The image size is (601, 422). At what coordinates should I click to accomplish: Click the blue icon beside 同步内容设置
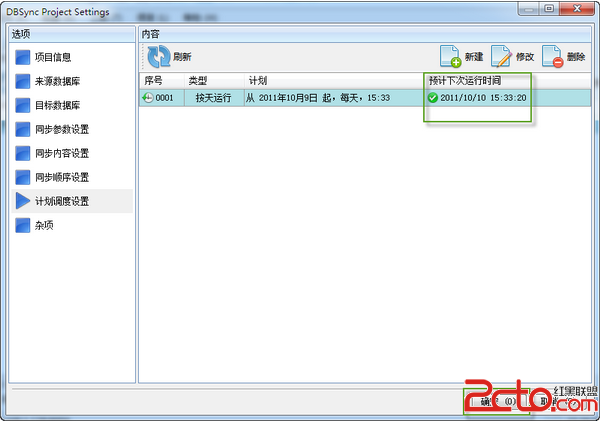pyautogui.click(x=23, y=153)
